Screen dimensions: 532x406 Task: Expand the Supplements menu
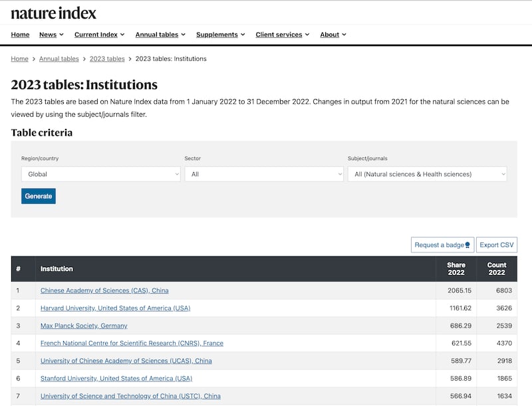pos(220,35)
